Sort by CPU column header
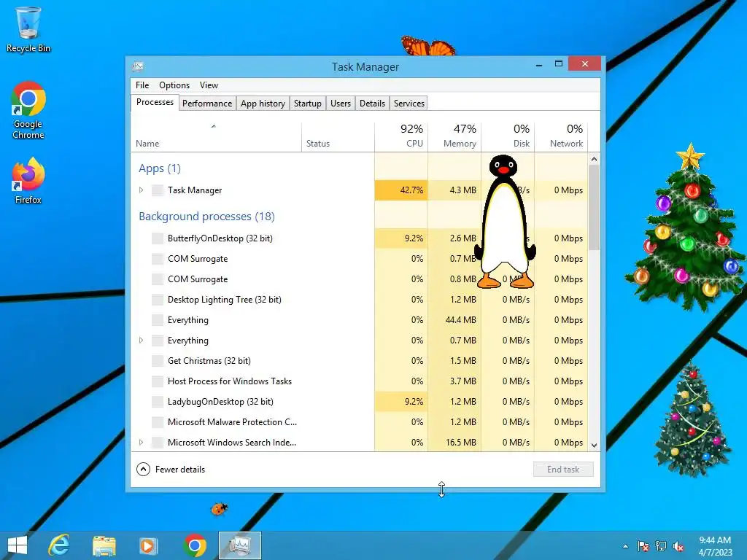This screenshot has height=560, width=747. 401,136
